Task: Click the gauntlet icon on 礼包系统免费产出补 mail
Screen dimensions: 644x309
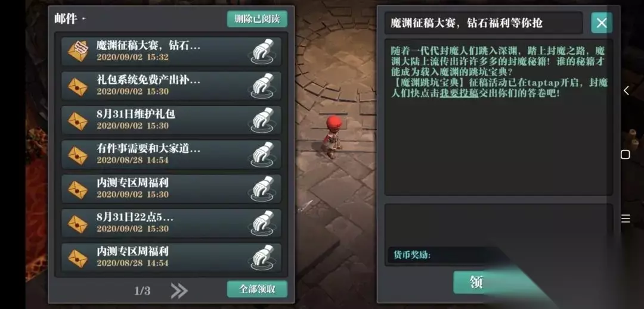Action: [x=262, y=85]
